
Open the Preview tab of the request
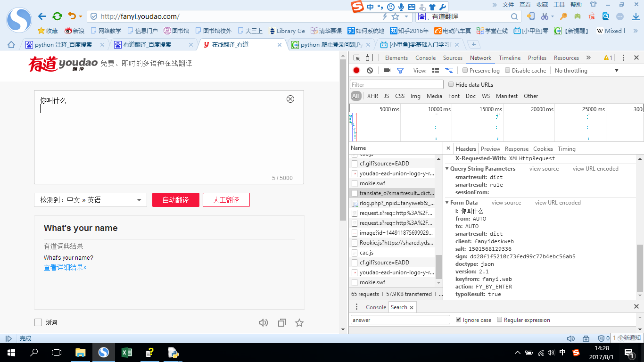(x=490, y=149)
